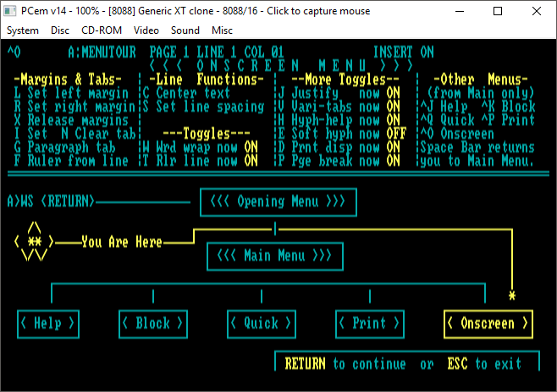557x392 pixels.
Task: Click '^P Print' in Other Menus
Action: pos(509,120)
